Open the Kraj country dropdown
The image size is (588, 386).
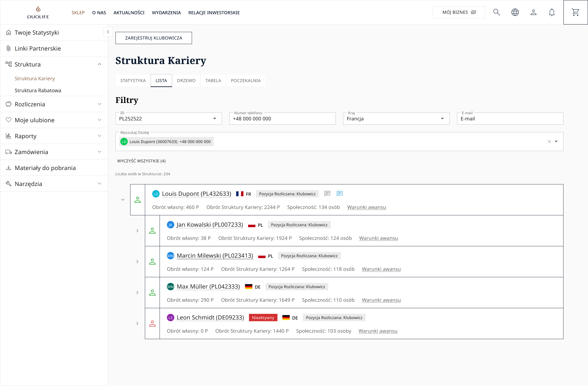[x=442, y=119]
